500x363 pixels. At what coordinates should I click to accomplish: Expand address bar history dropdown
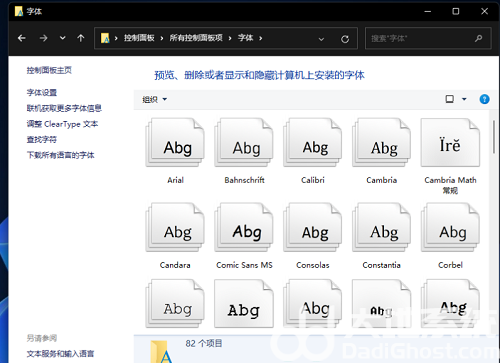[321, 39]
